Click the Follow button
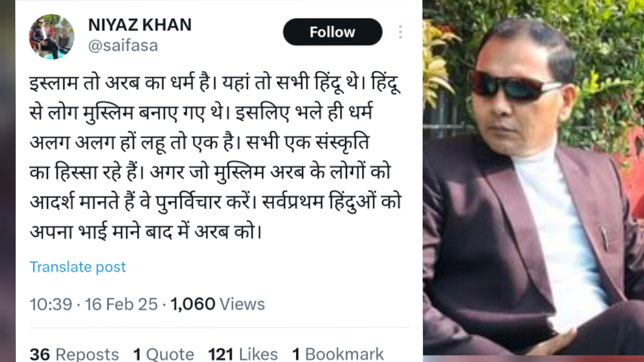 (332, 32)
